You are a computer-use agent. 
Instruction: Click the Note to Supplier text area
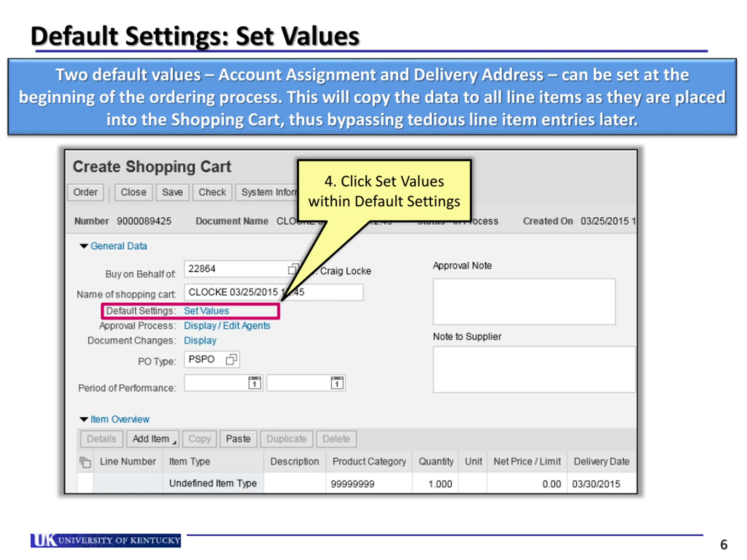534,370
